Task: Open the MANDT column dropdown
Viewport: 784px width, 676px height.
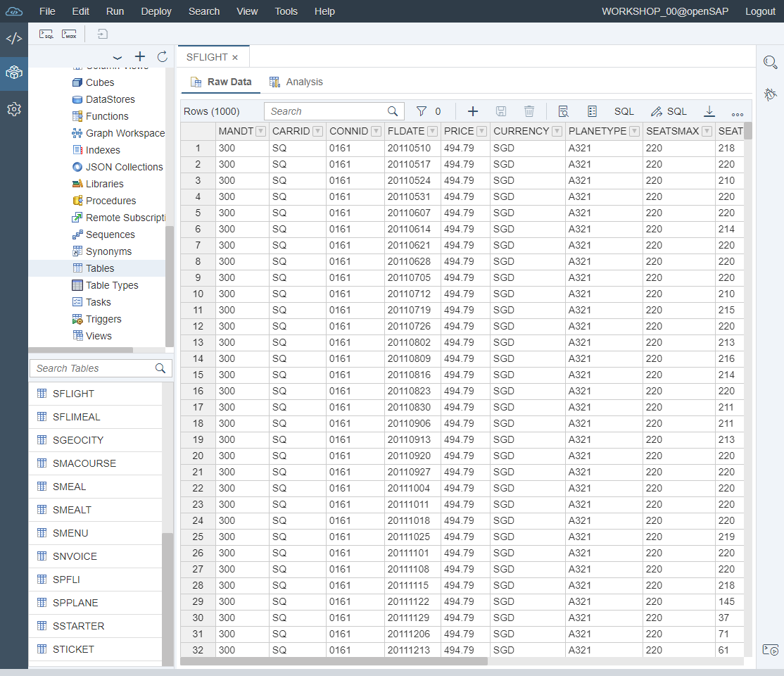Action: 260,131
